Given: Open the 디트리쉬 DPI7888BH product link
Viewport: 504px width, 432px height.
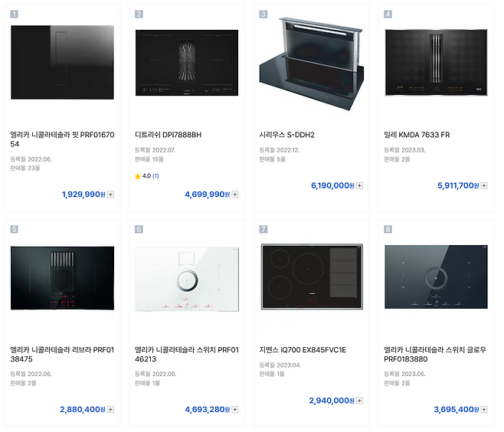Looking at the screenshot, I should tap(168, 135).
